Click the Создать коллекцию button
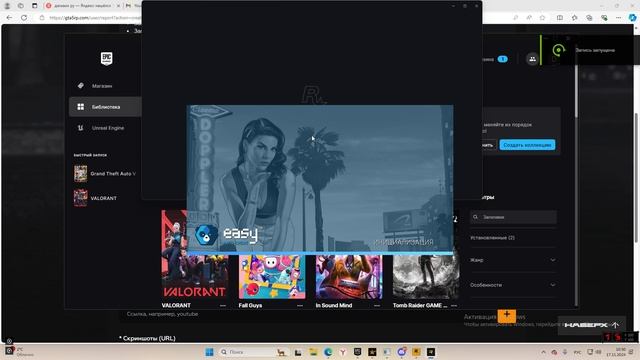Screen dimensions: 640x360 point(527,145)
